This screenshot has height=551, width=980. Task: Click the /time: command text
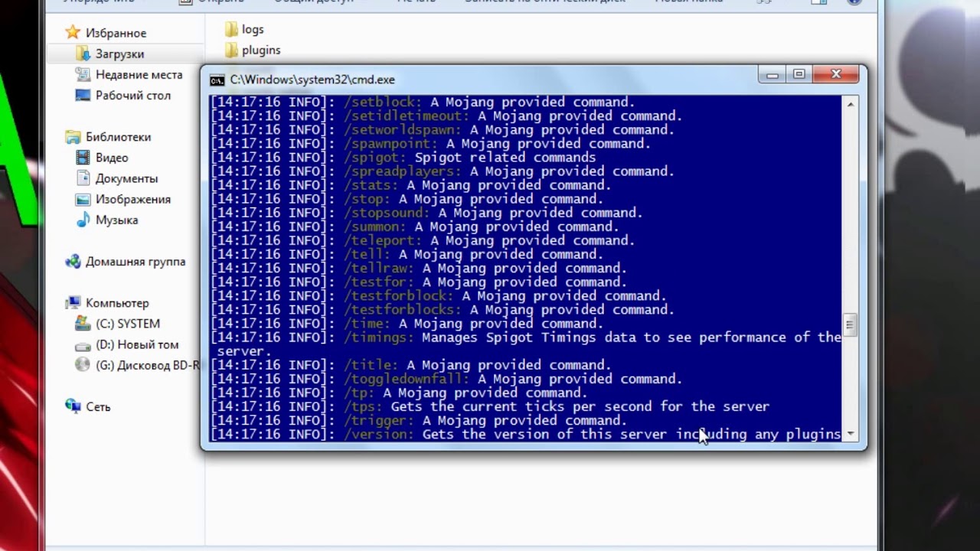367,322
